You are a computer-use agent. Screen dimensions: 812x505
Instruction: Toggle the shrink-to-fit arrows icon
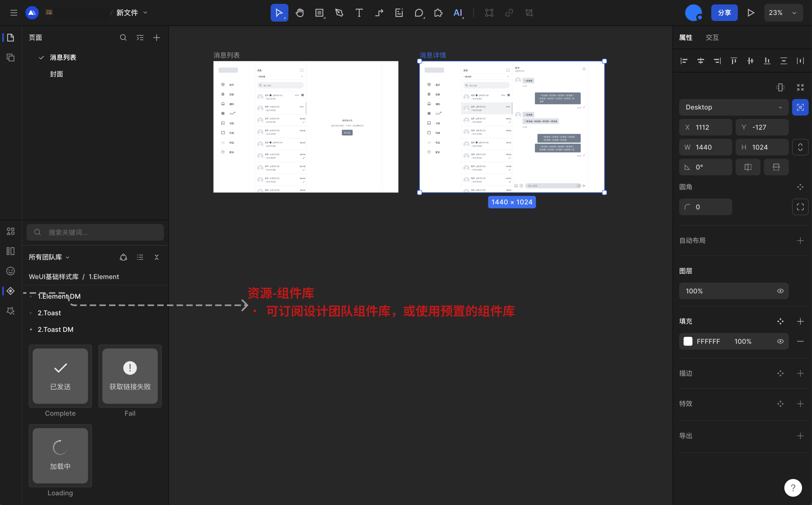pyautogui.click(x=800, y=87)
